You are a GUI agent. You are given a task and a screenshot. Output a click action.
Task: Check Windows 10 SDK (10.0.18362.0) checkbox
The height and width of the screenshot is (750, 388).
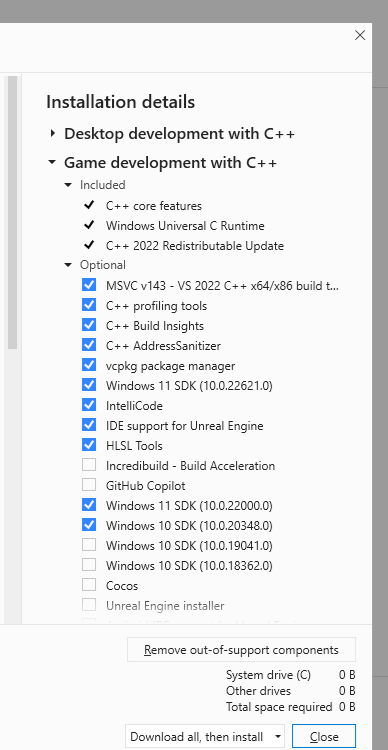point(89,565)
